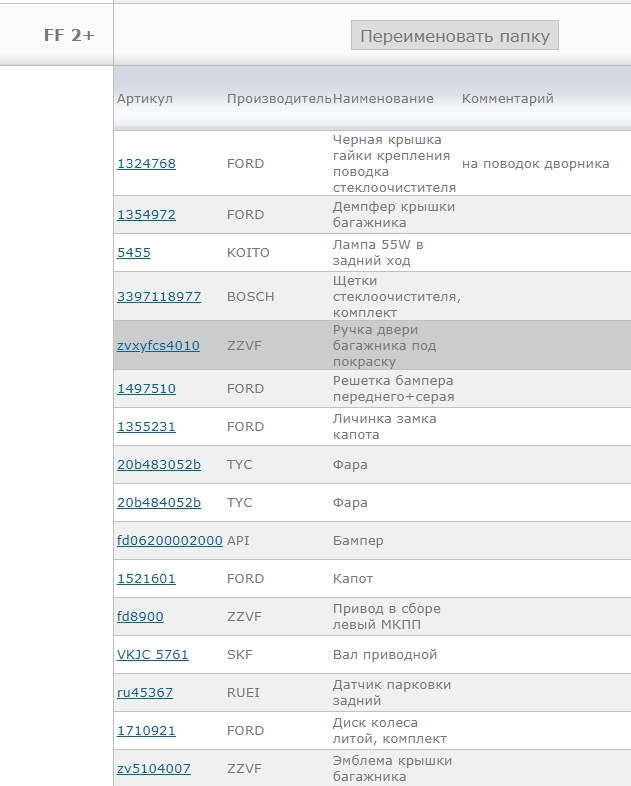
Task: Select the "FF 2+" folder tab
Action: click(x=68, y=35)
